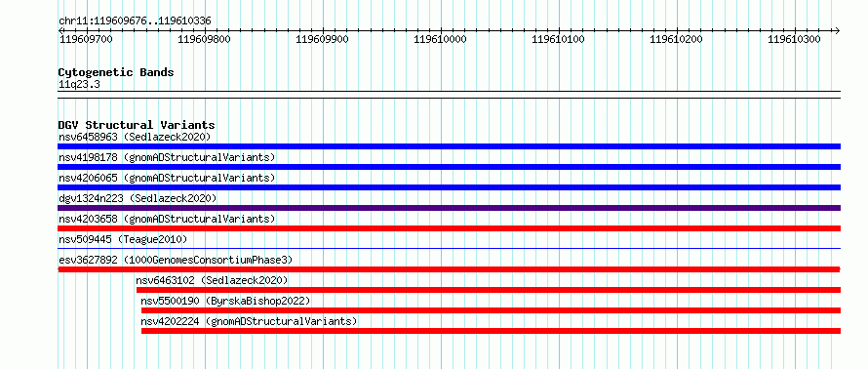
Task: Click the blue bar under nsv4198178
Action: 449,167
